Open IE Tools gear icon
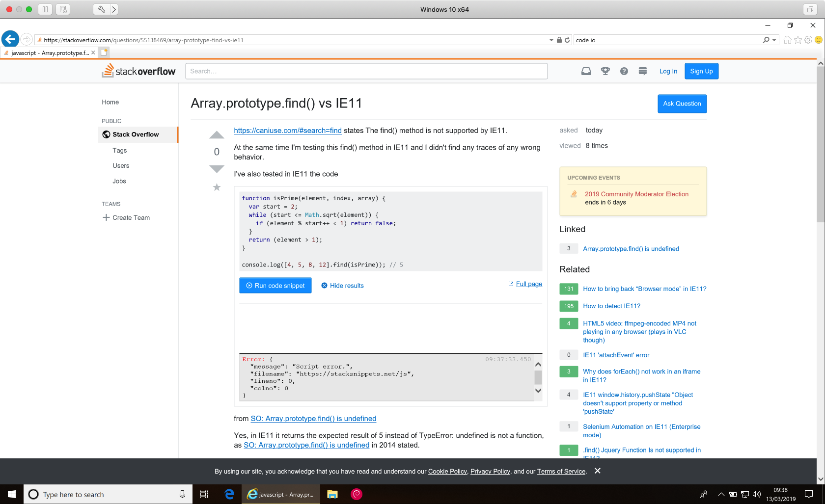Image resolution: width=825 pixels, height=504 pixels. pos(808,40)
